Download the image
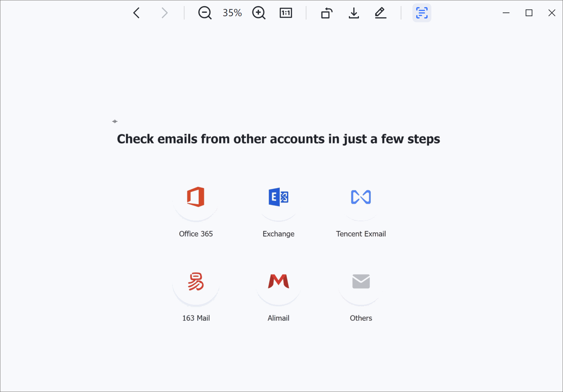 (354, 13)
